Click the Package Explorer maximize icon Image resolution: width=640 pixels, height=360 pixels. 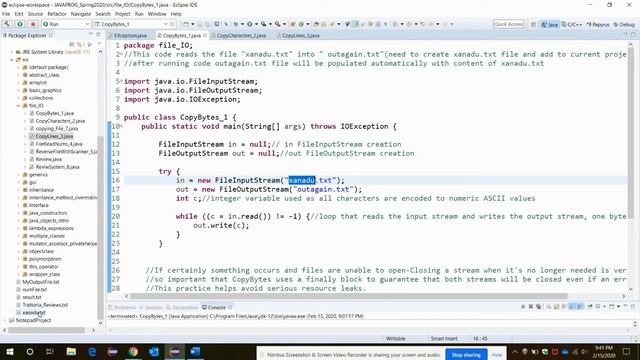(x=98, y=35)
